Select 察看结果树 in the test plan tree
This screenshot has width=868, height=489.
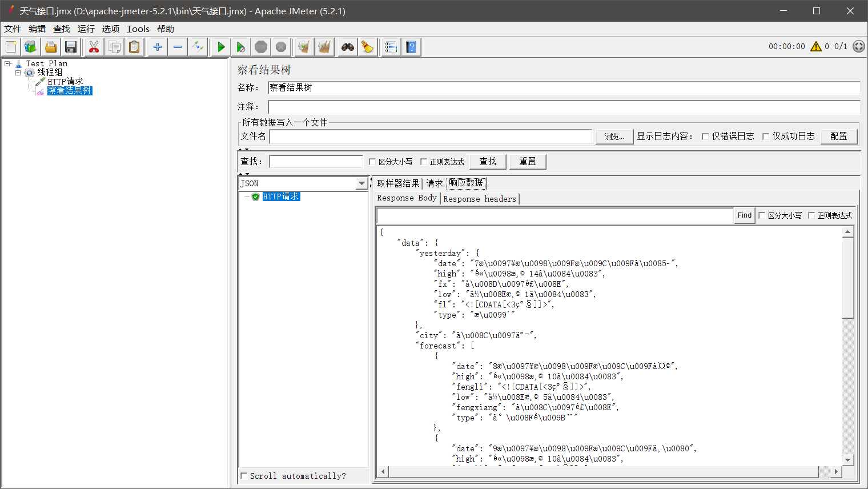pyautogui.click(x=69, y=91)
